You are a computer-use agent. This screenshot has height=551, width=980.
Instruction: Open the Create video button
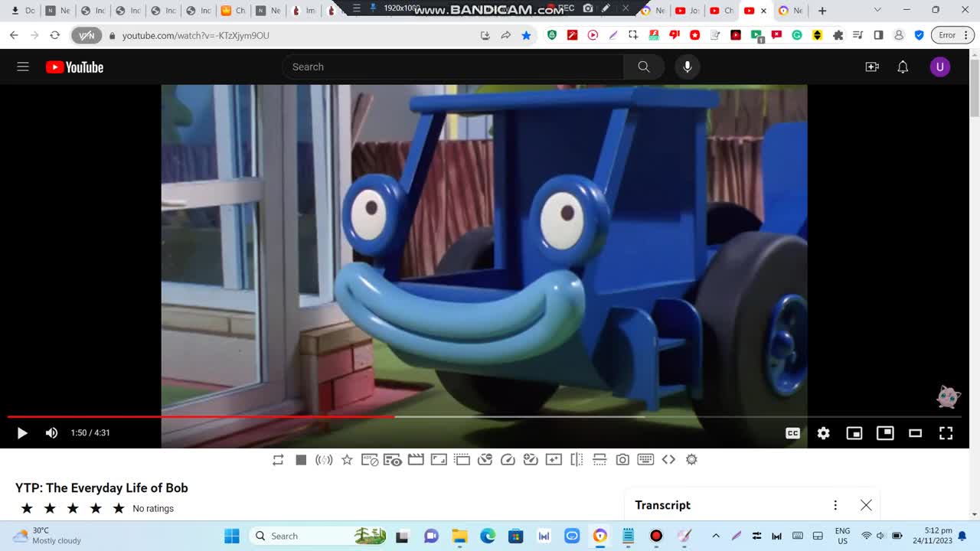pos(872,67)
